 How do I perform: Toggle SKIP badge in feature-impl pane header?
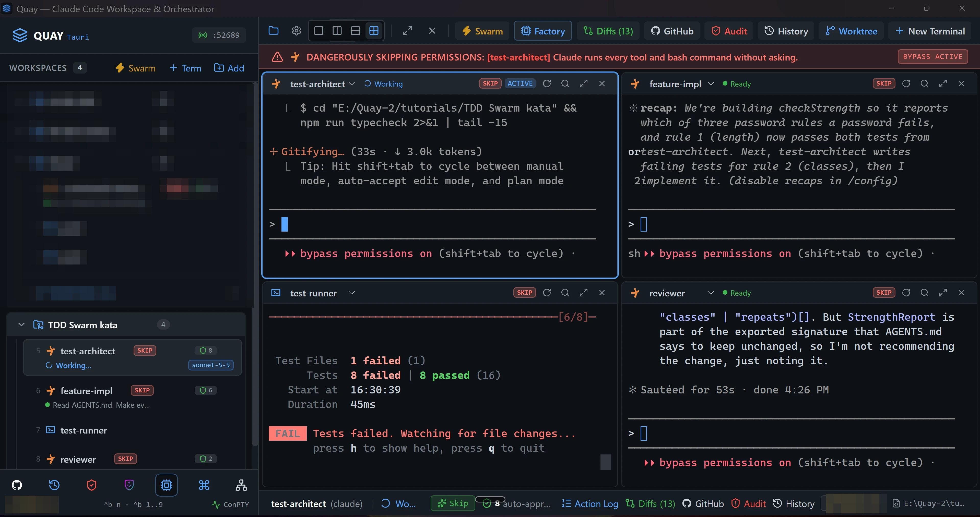click(x=884, y=83)
